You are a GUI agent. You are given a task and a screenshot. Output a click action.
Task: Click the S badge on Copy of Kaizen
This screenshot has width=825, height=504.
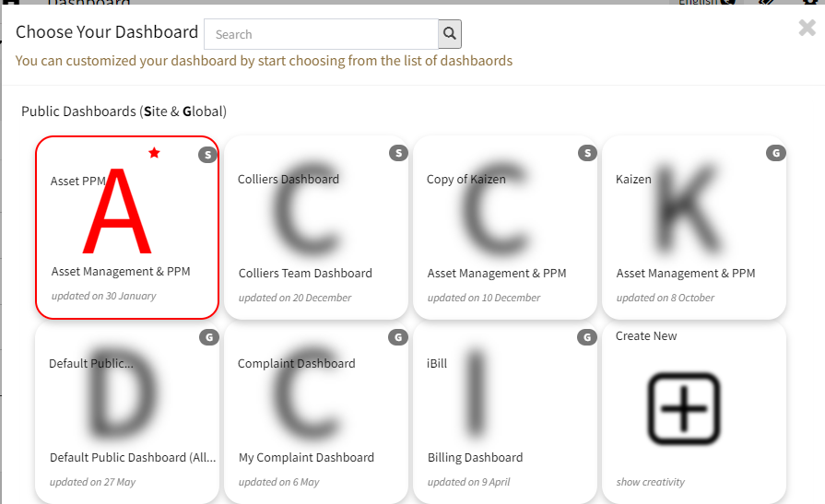click(x=587, y=153)
